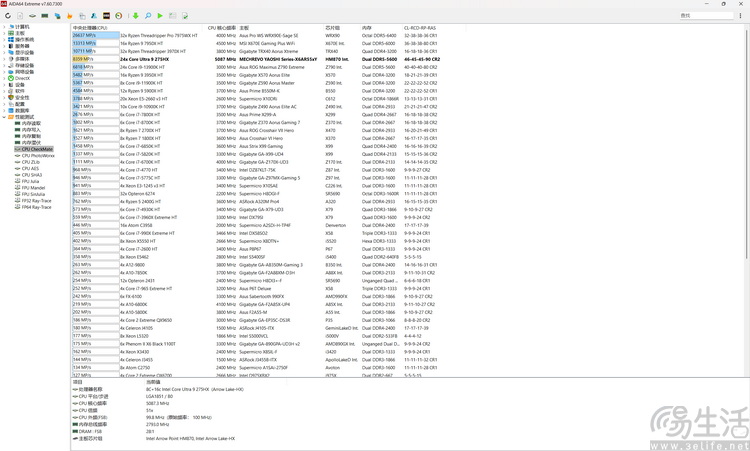
Task: Open the 内存复制 memory copy benchmark
Action: 28,136
